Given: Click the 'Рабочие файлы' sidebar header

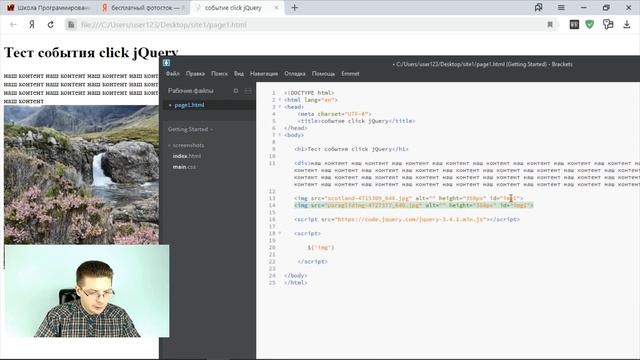Looking at the screenshot, I should pyautogui.click(x=191, y=91).
